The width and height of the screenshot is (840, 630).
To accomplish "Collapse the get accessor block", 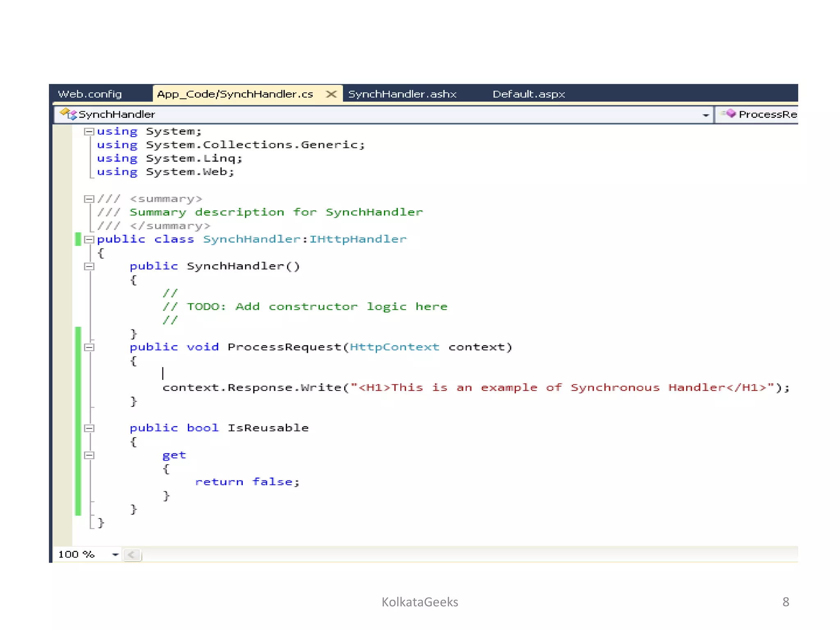I will (x=89, y=455).
